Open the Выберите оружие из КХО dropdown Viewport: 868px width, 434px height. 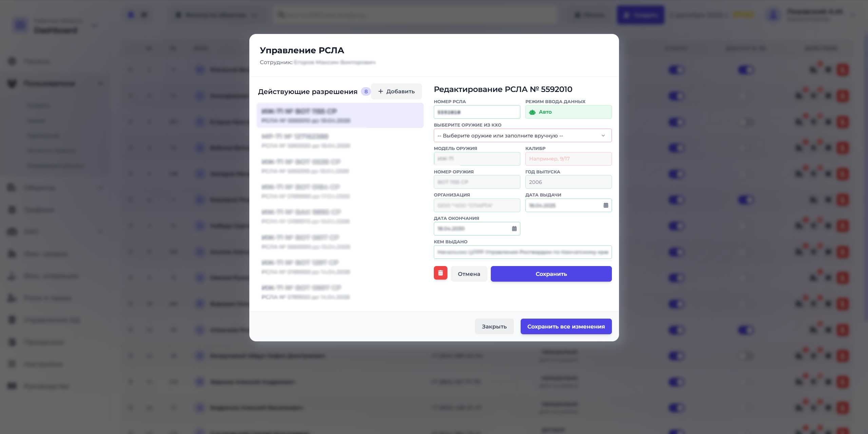(522, 135)
